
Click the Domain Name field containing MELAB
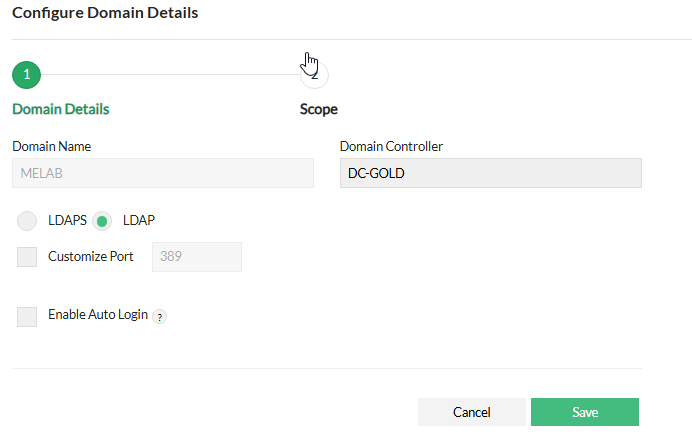pos(162,173)
